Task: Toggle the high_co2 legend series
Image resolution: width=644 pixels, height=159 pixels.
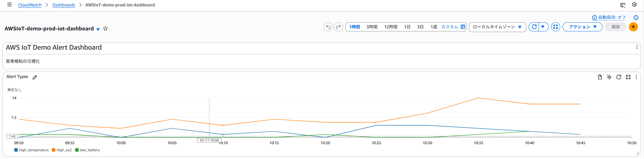Action: [x=62, y=150]
